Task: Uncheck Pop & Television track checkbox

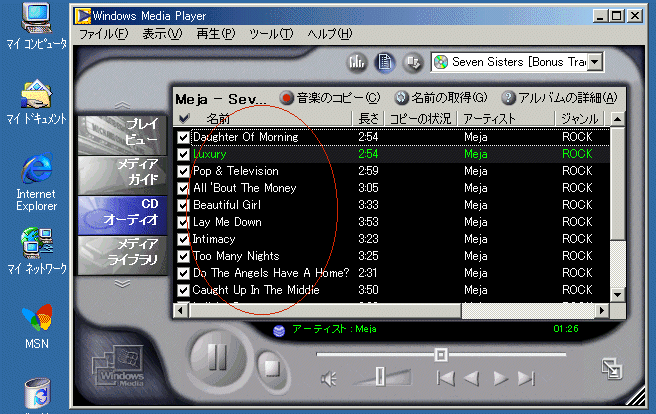Action: tap(183, 171)
